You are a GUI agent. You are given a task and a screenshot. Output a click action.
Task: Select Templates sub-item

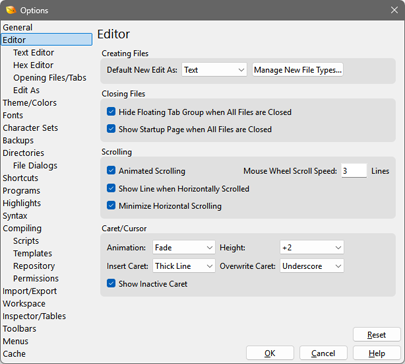(33, 253)
